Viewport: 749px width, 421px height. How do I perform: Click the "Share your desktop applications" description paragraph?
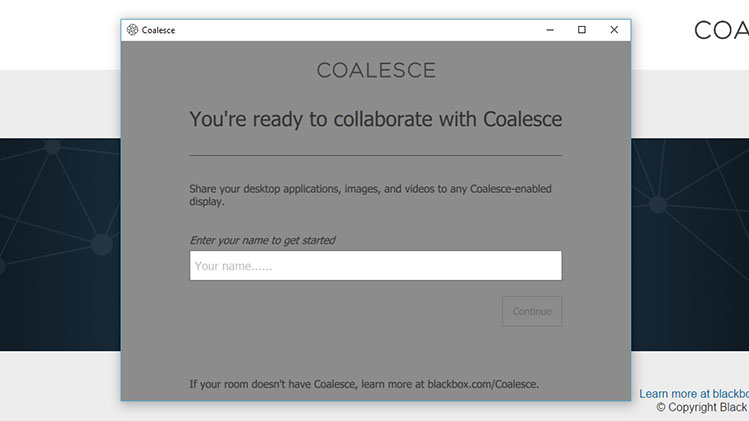click(370, 195)
